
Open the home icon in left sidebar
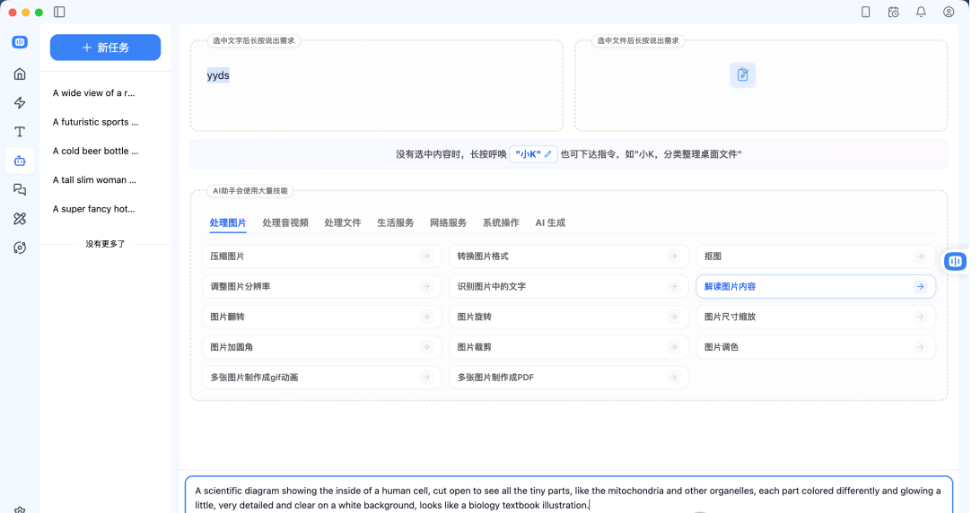tap(20, 74)
